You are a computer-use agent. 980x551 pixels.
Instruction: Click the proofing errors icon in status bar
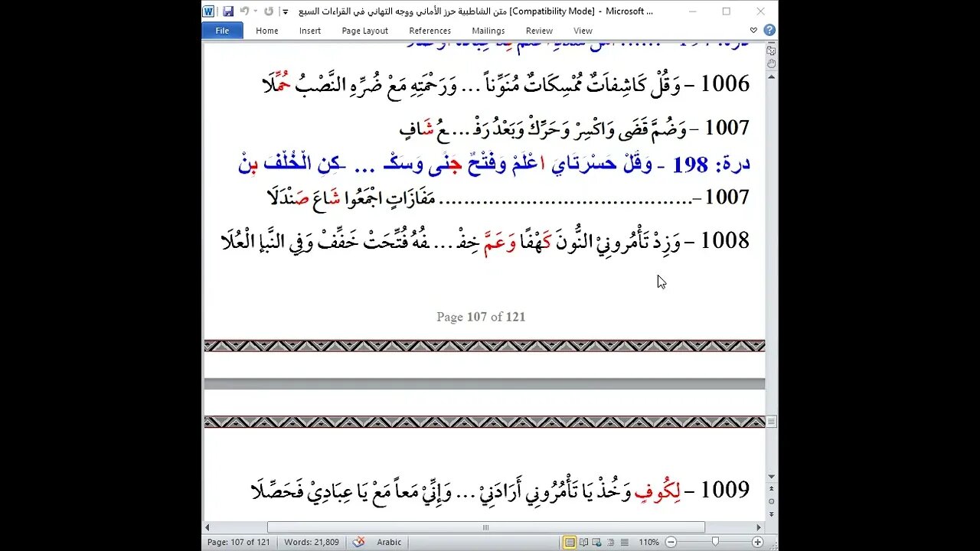pos(358,542)
